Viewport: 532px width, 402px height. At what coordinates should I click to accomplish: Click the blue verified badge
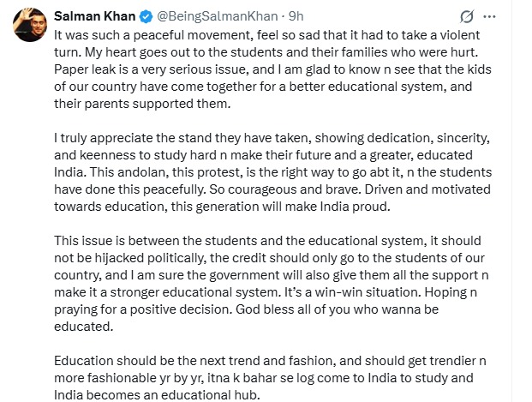click(146, 16)
